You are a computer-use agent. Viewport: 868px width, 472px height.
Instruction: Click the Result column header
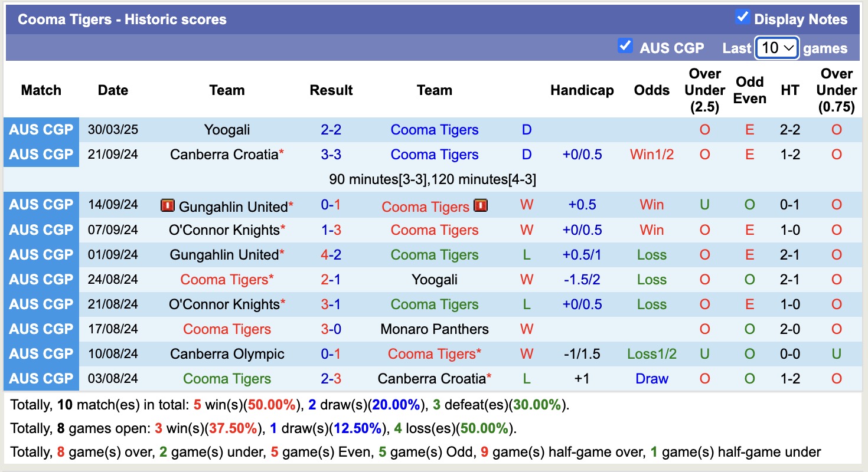click(331, 90)
